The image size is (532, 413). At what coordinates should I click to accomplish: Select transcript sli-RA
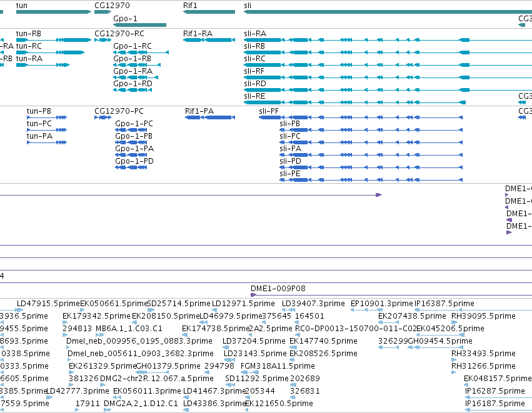[x=388, y=40]
